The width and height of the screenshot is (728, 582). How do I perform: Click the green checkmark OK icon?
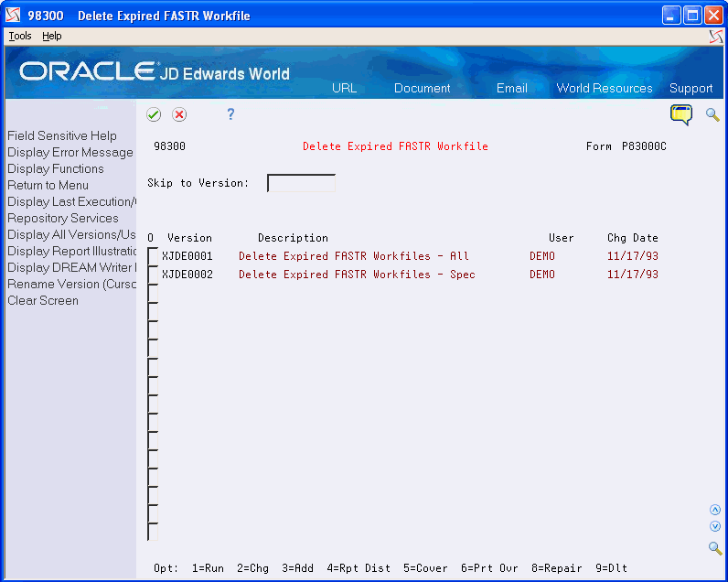pyautogui.click(x=154, y=114)
